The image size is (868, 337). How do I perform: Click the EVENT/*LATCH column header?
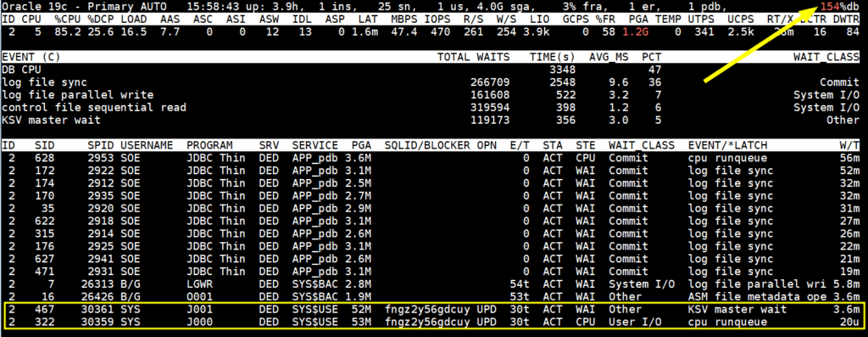coord(728,145)
